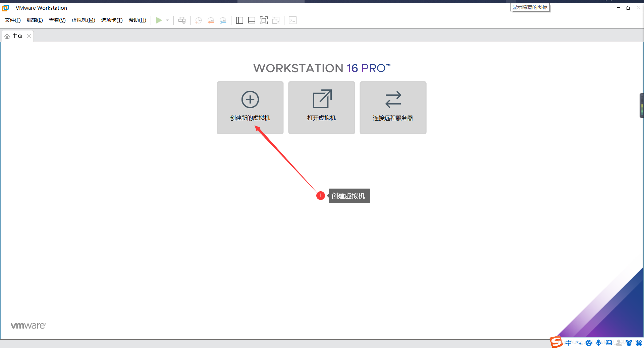Click the microphone voice input icon
The height and width of the screenshot is (348, 644).
pos(599,343)
